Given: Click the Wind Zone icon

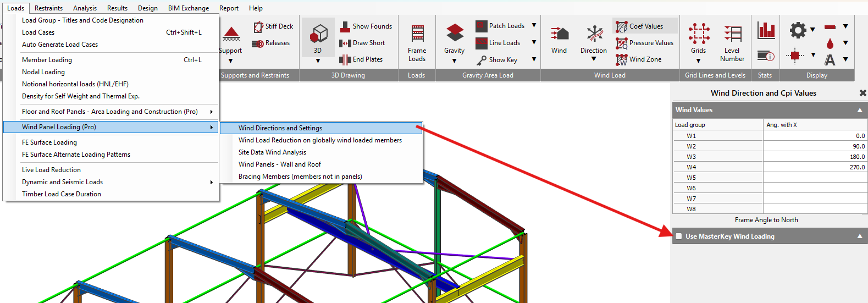Looking at the screenshot, I should [621, 59].
